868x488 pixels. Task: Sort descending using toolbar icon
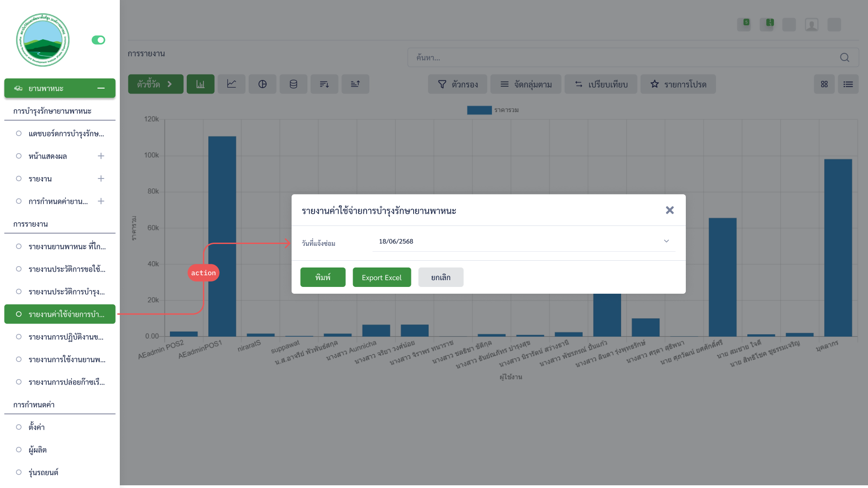pos(324,84)
